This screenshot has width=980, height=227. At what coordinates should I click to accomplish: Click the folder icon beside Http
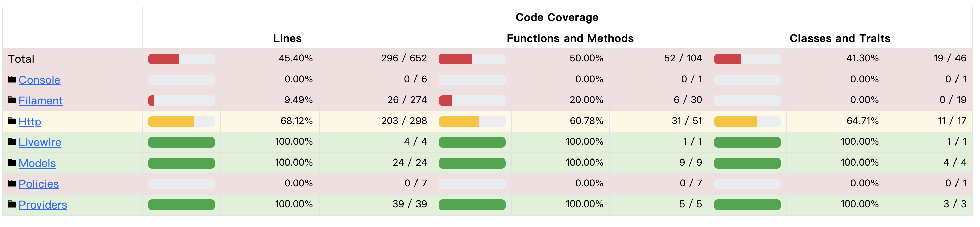coord(12,121)
